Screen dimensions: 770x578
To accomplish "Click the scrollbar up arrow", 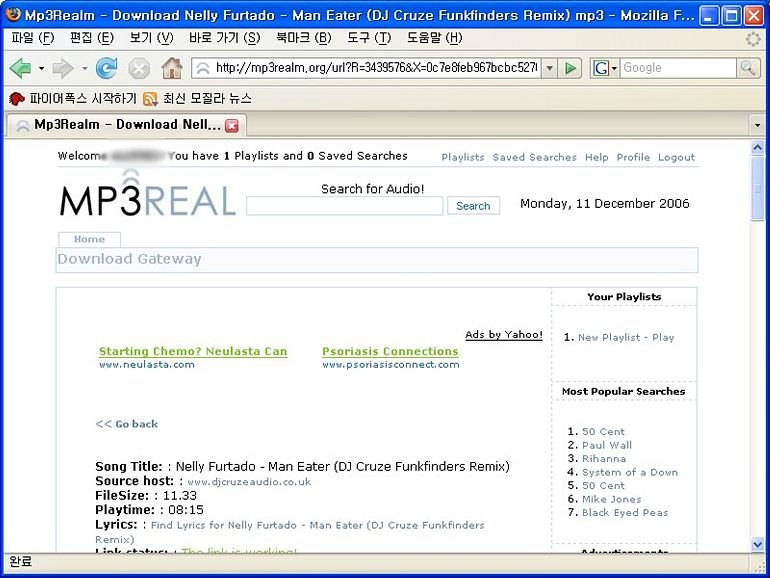I will (757, 148).
